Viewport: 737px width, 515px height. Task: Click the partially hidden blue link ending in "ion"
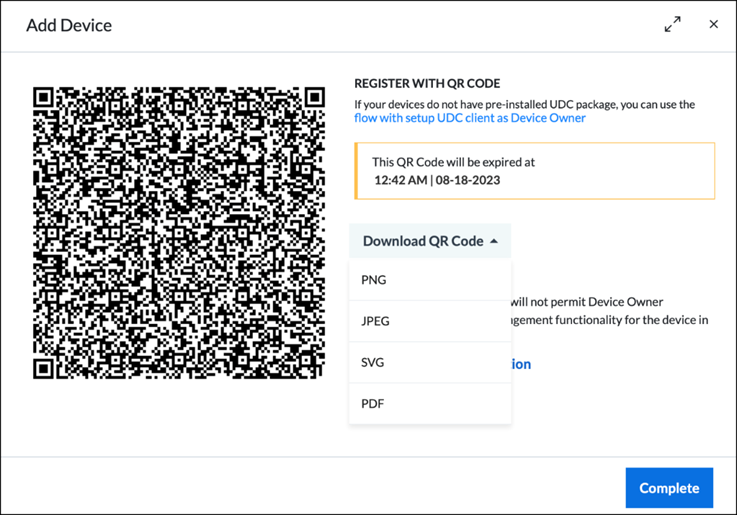tap(521, 364)
